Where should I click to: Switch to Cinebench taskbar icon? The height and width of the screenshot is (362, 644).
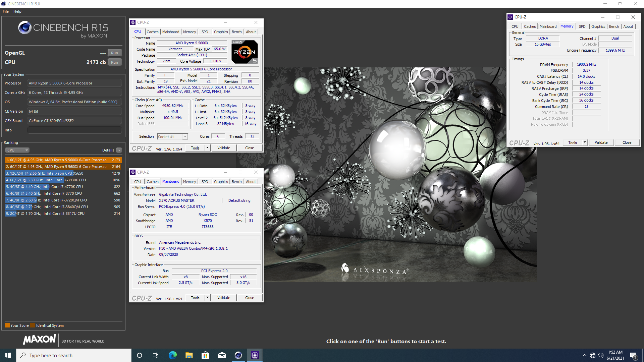tap(238, 355)
